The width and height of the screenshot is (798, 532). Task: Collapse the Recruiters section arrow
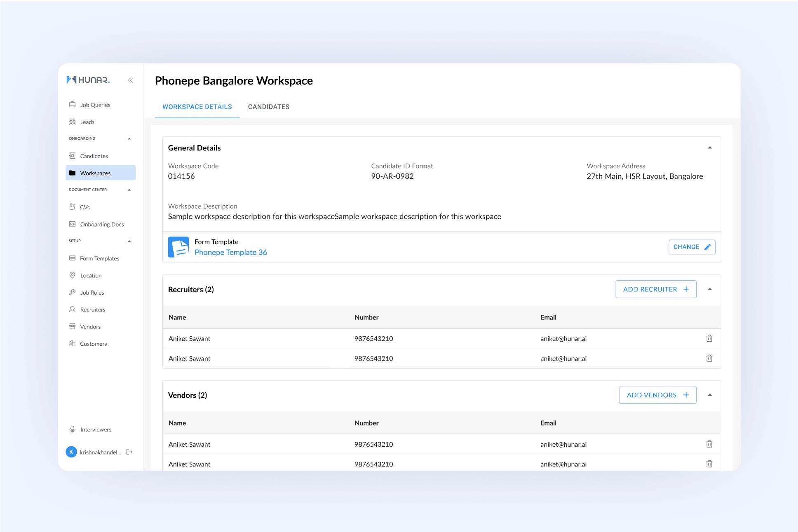click(x=709, y=289)
